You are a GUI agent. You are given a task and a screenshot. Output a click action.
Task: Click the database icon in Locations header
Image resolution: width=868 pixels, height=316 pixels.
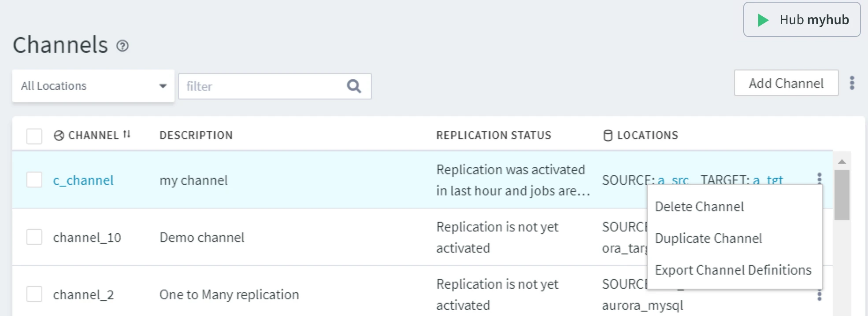point(608,135)
